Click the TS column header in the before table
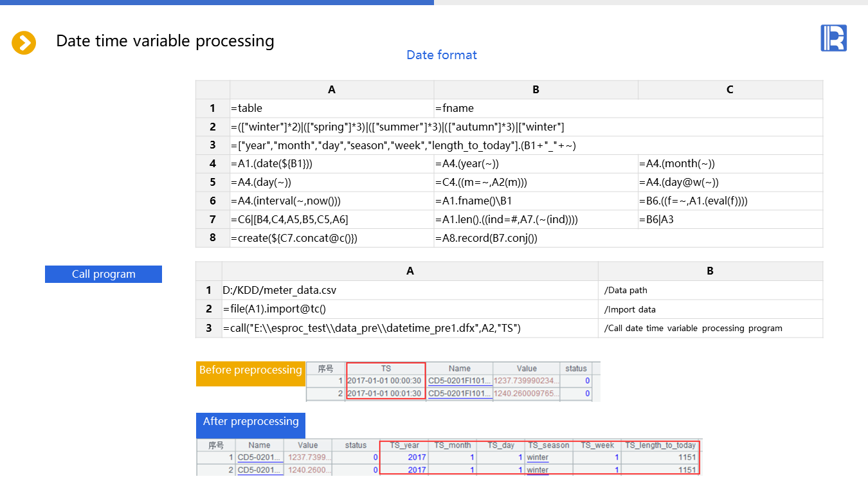 point(386,369)
